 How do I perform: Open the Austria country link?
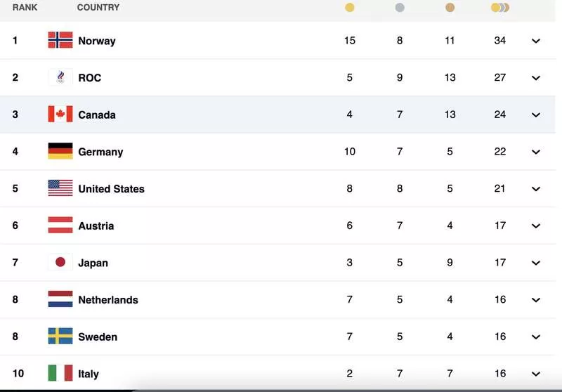click(x=96, y=226)
